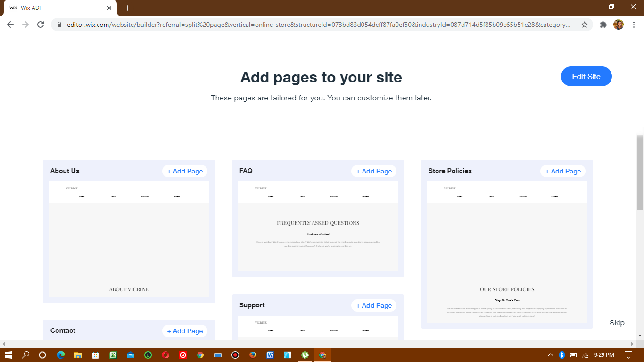Open the Chrome extensions puzzle icon
The width and height of the screenshot is (644, 362).
(x=603, y=25)
